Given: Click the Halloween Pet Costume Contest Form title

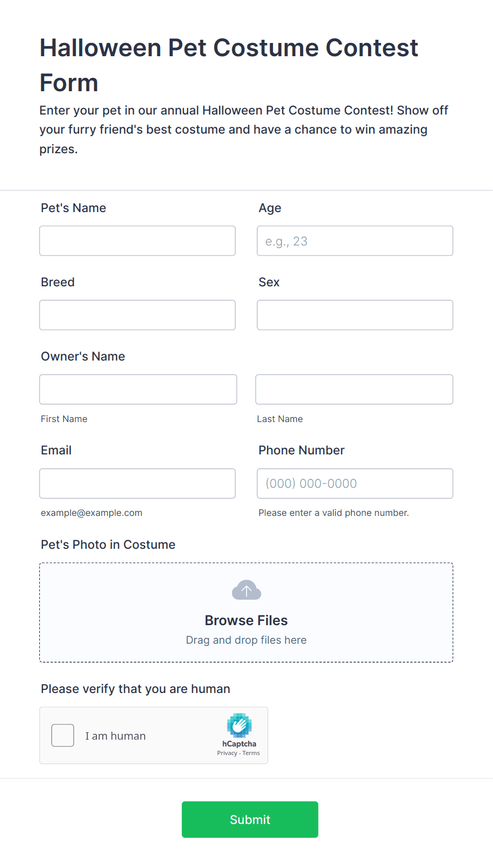Looking at the screenshot, I should click(x=228, y=65).
